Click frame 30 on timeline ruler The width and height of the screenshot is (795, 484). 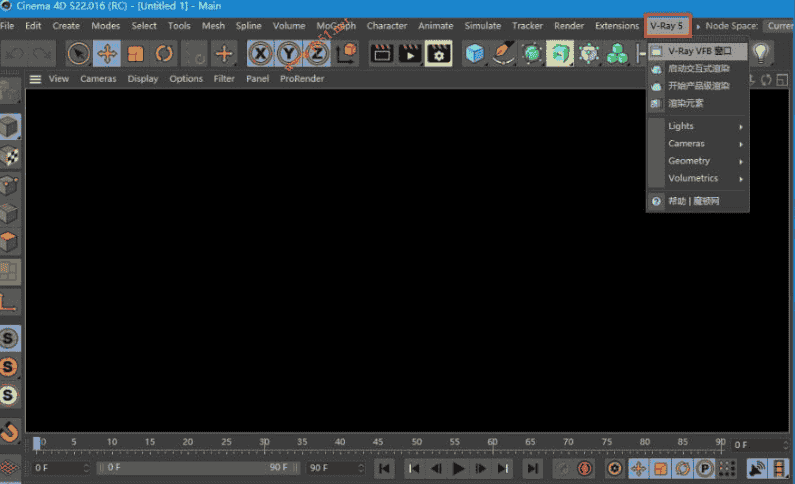[264, 443]
